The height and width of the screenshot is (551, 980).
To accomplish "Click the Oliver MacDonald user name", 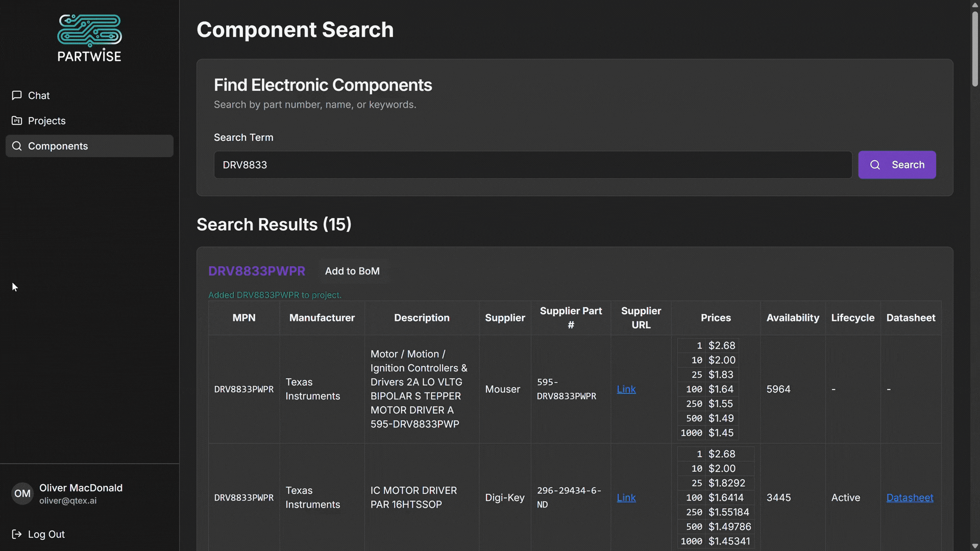I will (x=81, y=488).
